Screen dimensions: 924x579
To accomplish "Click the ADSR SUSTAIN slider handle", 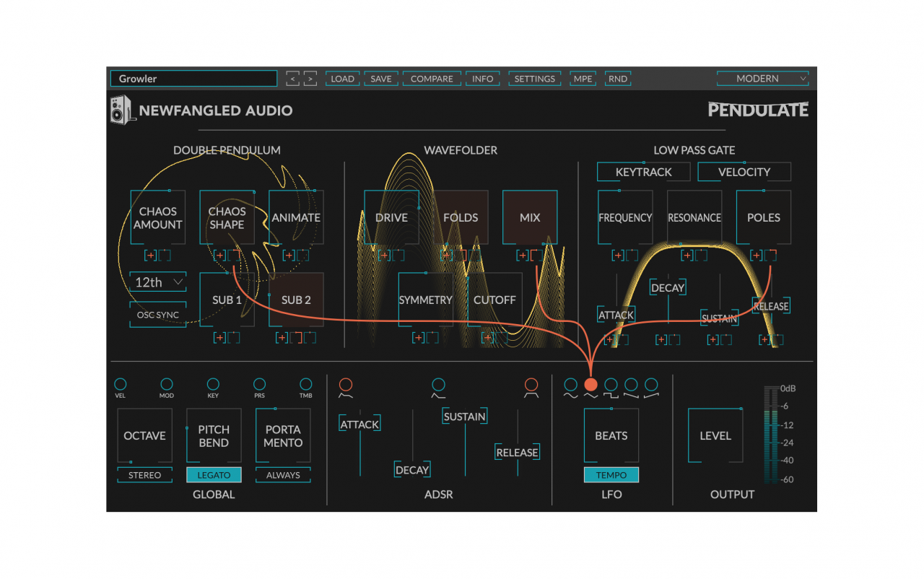I will coord(465,417).
